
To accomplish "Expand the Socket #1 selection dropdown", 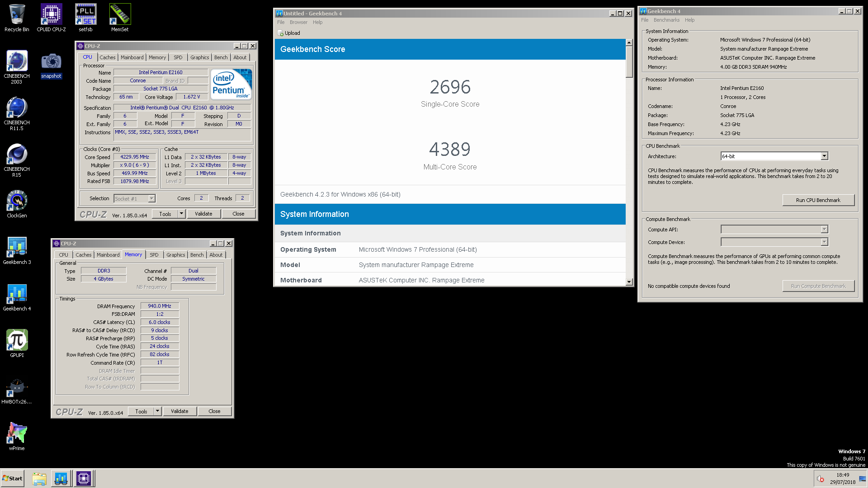I will tap(152, 198).
